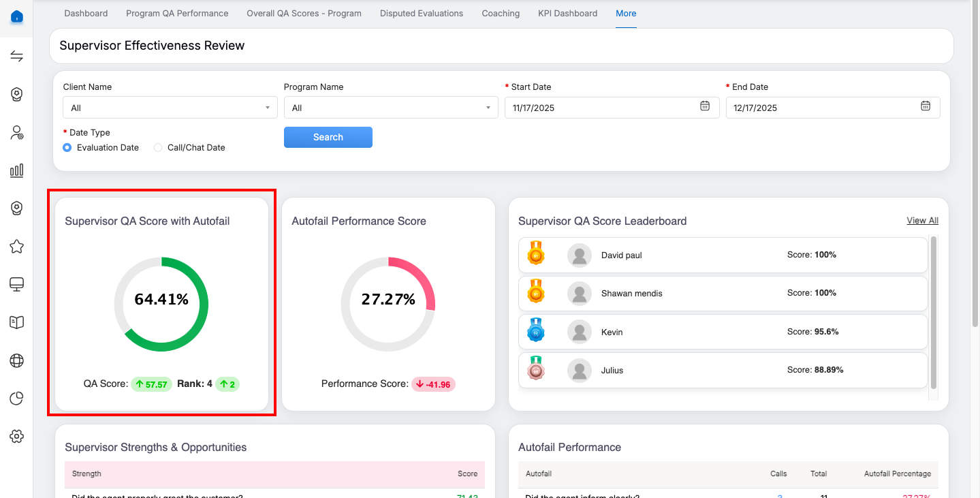Open the KPI Dashboard tab
Screen dimensions: 980x498
567,14
